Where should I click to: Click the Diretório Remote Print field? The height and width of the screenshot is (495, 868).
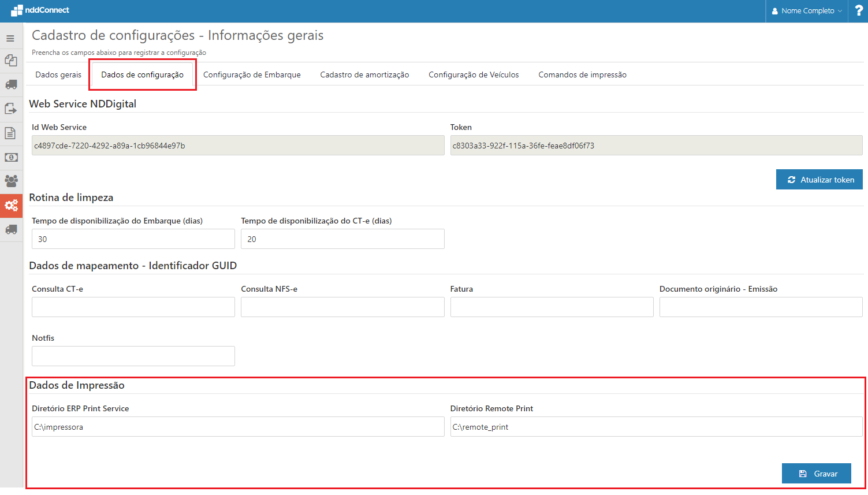click(656, 427)
